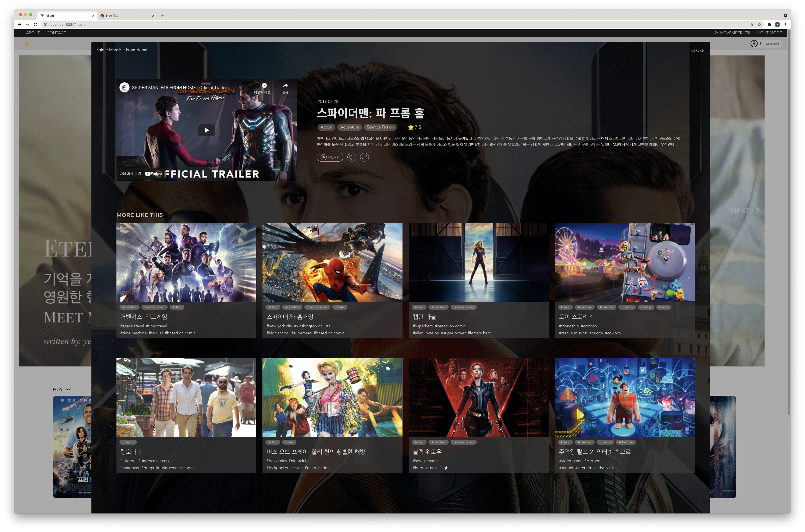Click the watch later clock icon
Viewport: 805px width, 532px height.
tap(264, 85)
